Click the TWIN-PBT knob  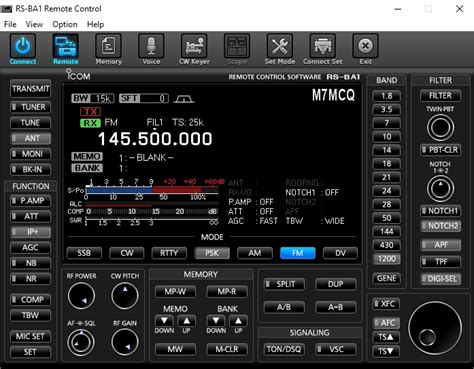coord(440,128)
